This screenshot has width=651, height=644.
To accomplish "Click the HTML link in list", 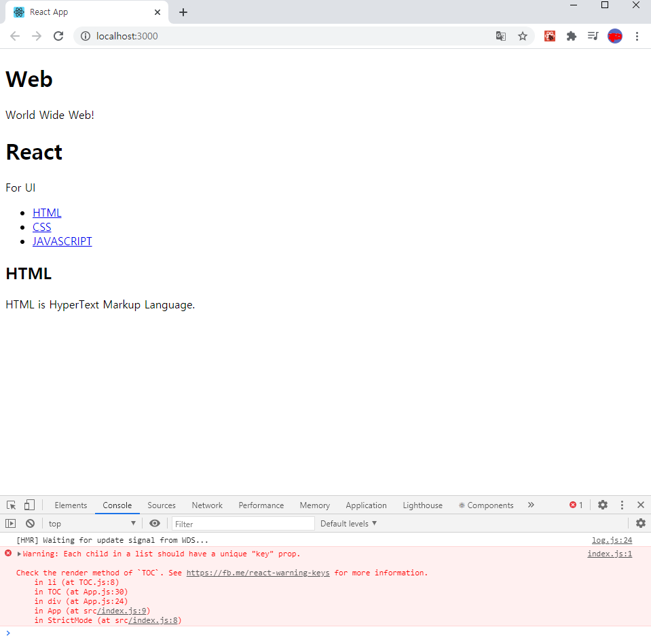I will click(x=47, y=213).
